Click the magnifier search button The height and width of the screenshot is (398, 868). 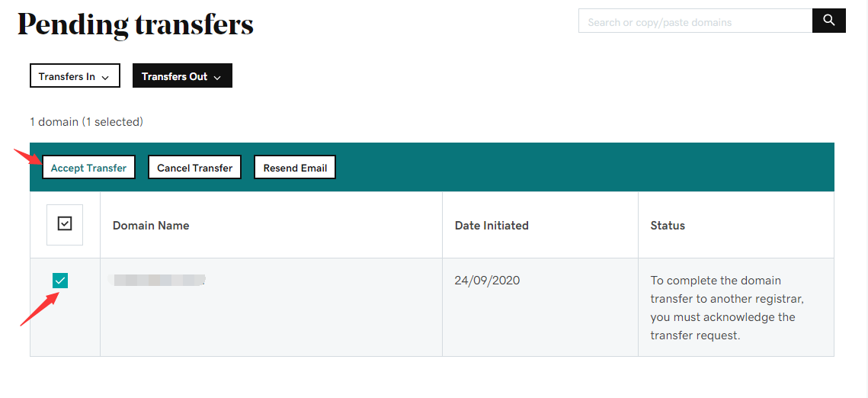click(829, 21)
